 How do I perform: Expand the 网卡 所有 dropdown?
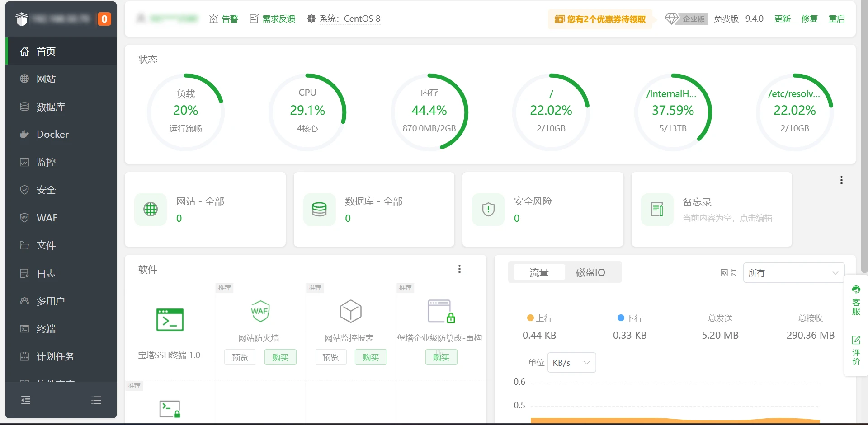pyautogui.click(x=794, y=273)
